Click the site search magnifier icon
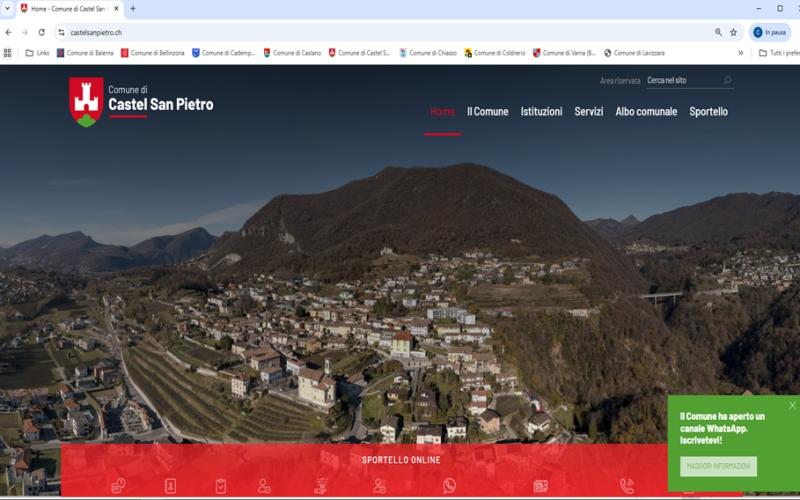Image resolution: width=800 pixels, height=500 pixels. (727, 80)
